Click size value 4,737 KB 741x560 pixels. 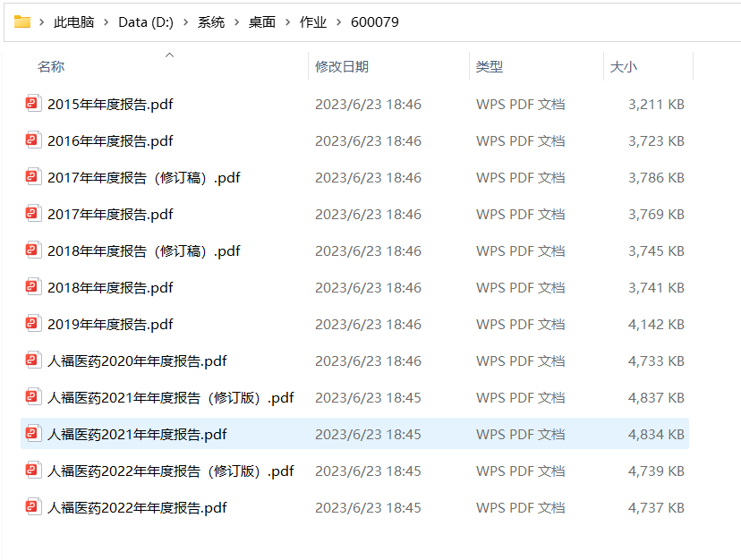(656, 507)
